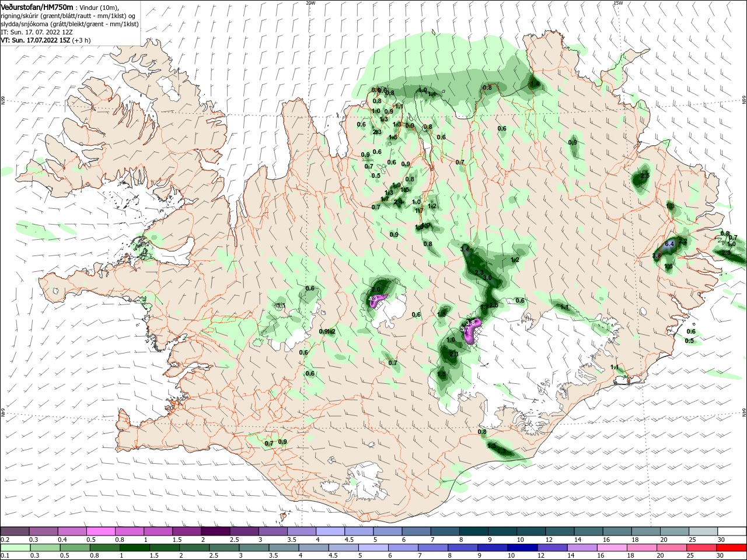
Task: Pick the bright red 30 mm rain swatch
Action: point(732,548)
